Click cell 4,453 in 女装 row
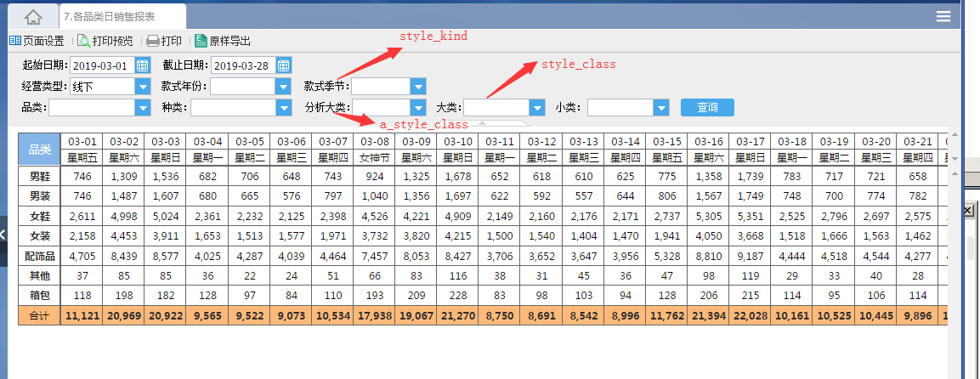 (x=123, y=236)
